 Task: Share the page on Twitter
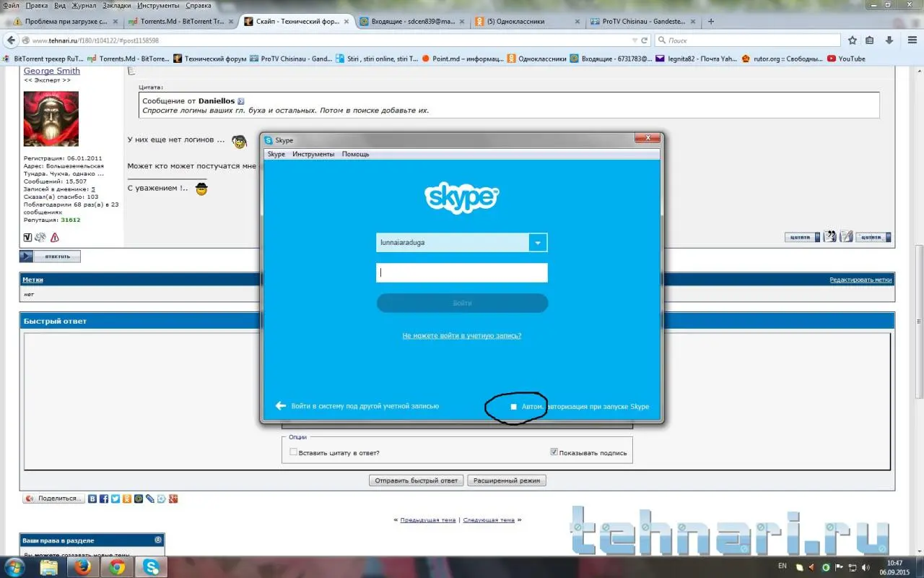tap(115, 499)
